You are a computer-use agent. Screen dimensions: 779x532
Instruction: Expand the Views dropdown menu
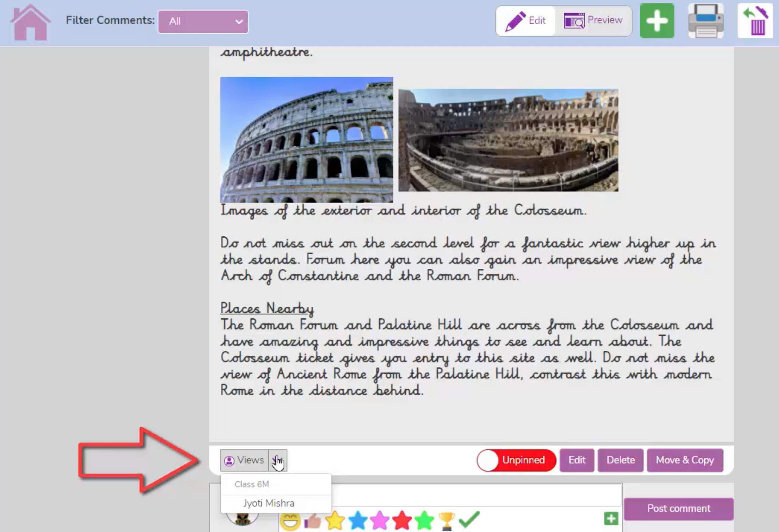(278, 460)
